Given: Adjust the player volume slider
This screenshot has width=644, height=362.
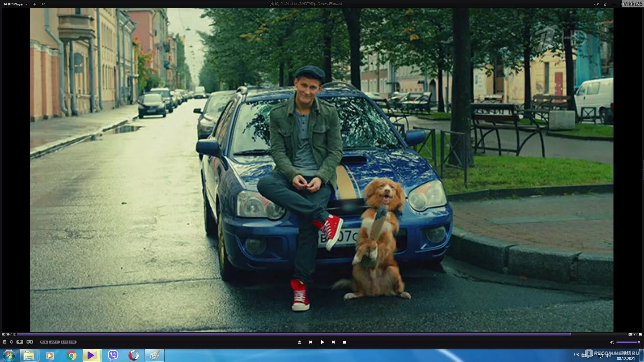Looking at the screenshot, I should tap(628, 342).
